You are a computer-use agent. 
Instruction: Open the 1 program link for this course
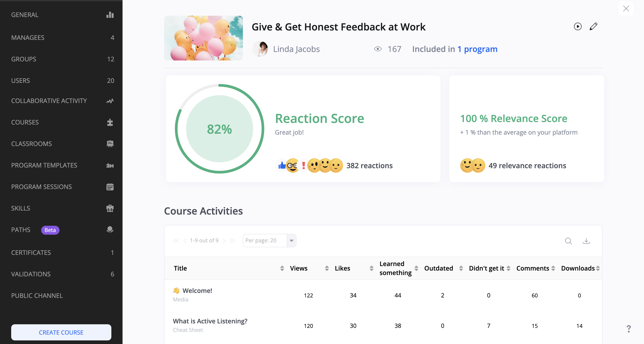[x=477, y=48]
